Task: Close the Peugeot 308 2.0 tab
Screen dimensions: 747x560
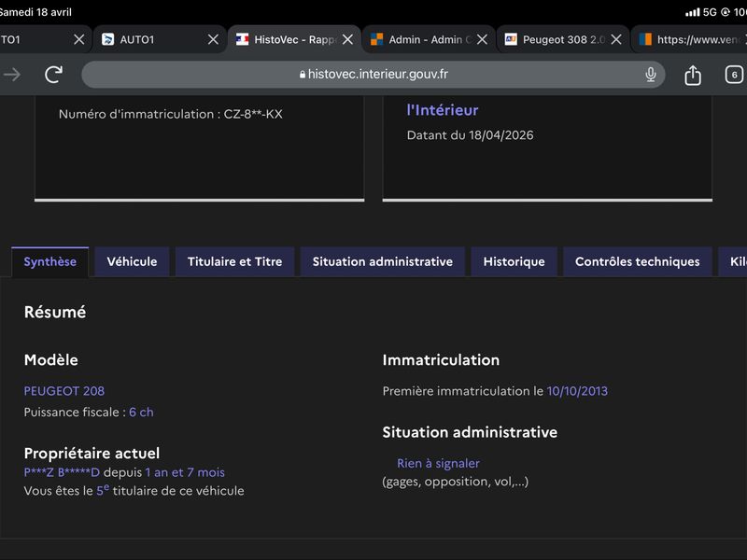Action: (x=616, y=39)
